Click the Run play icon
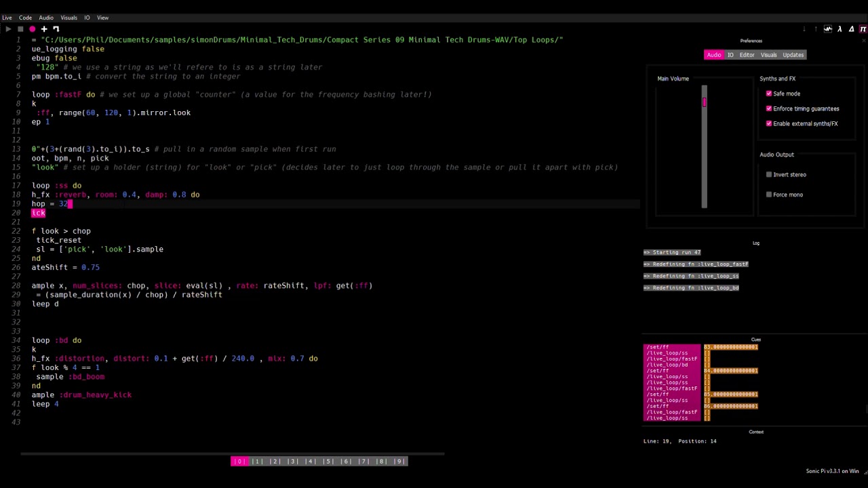Viewport: 868px width, 488px height. tap(8, 29)
